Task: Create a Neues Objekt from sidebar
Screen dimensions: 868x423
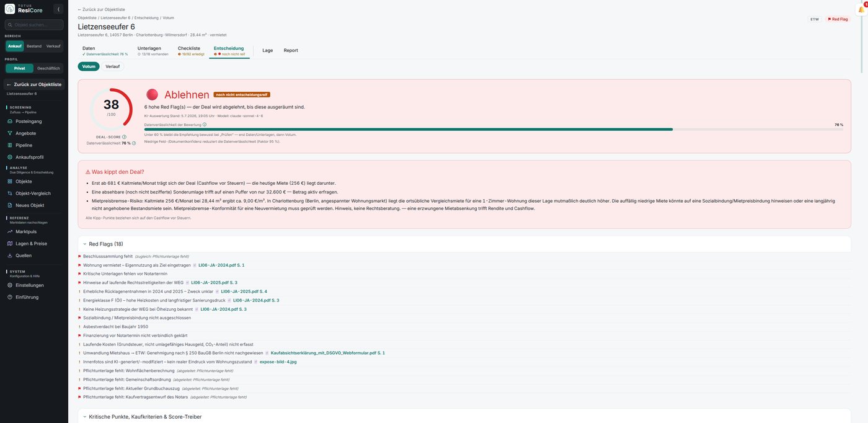Action: pyautogui.click(x=34, y=205)
